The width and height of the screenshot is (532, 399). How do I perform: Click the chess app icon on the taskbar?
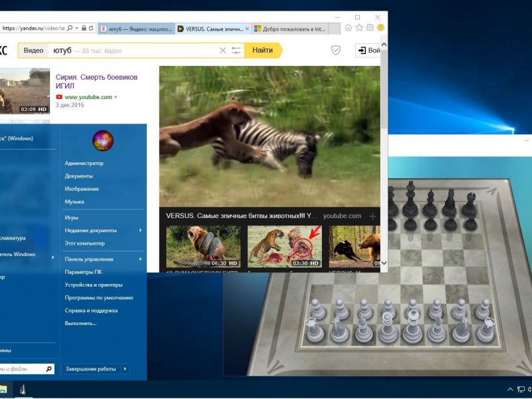23,390
